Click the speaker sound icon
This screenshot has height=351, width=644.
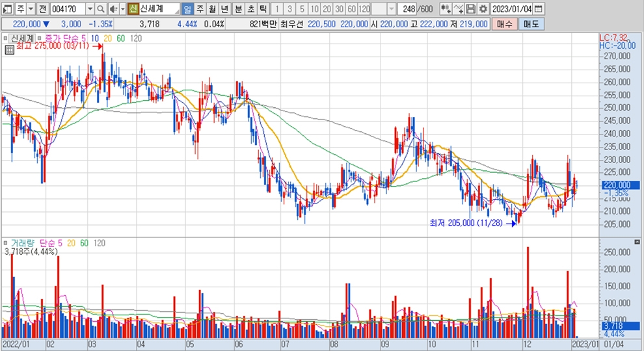113,9
